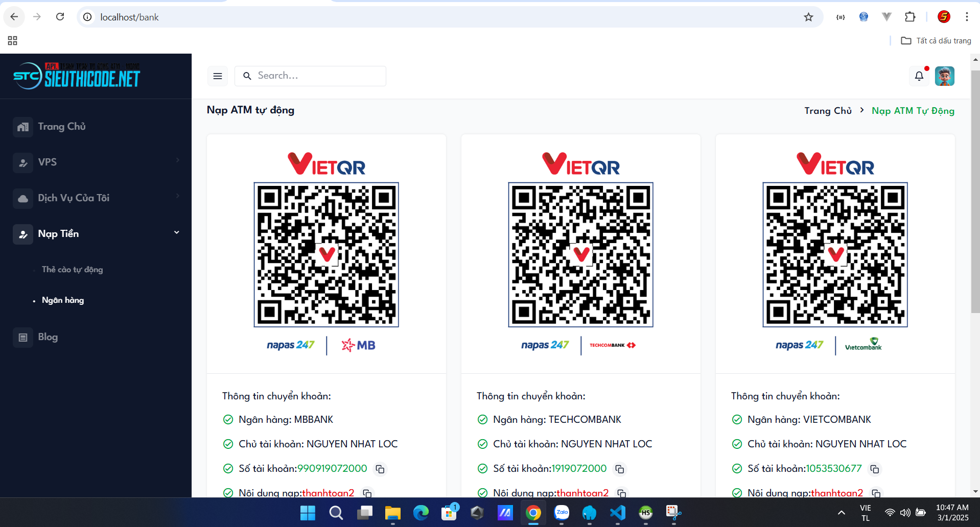Open Trang Chủ in the sidebar
This screenshot has height=527, width=980.
click(x=61, y=127)
